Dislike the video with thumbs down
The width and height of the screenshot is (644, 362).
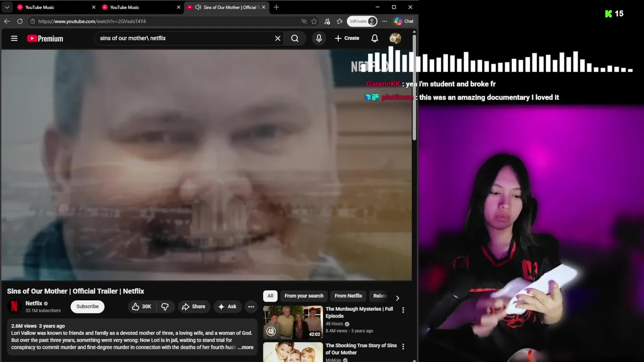[x=165, y=307]
